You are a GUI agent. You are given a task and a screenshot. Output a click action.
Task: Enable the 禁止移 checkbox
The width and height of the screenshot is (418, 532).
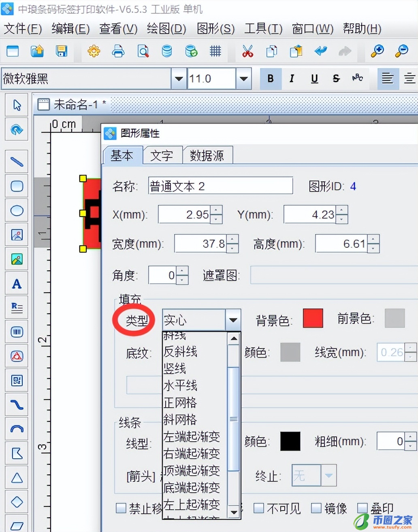(x=121, y=508)
